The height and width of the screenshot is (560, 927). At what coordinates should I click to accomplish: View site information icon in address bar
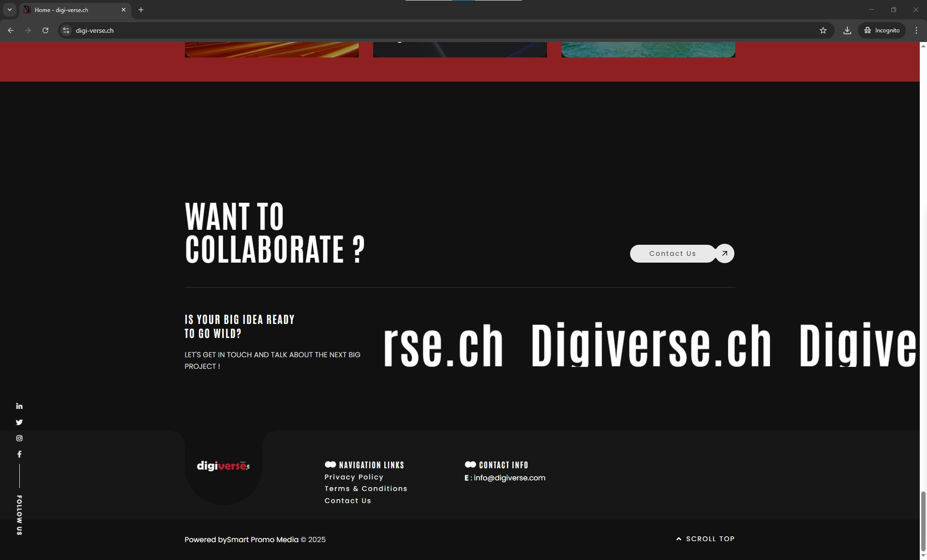tap(66, 30)
